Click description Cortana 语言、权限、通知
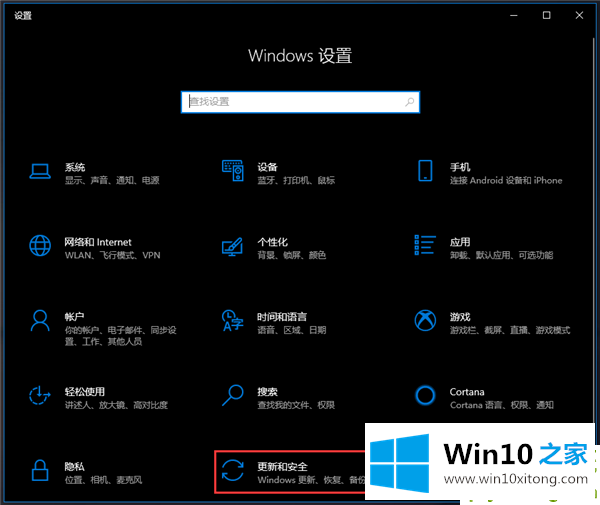This screenshot has width=600, height=505. tap(502, 405)
